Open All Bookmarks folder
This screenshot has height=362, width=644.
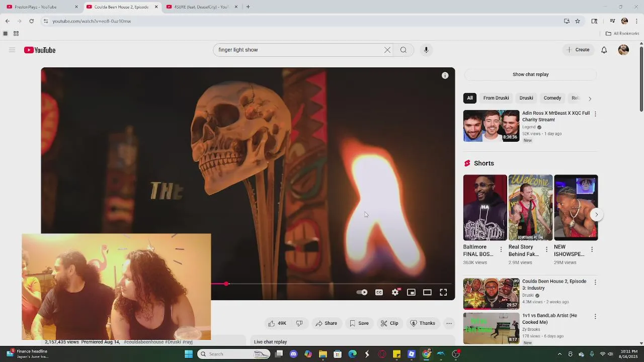(x=622, y=34)
